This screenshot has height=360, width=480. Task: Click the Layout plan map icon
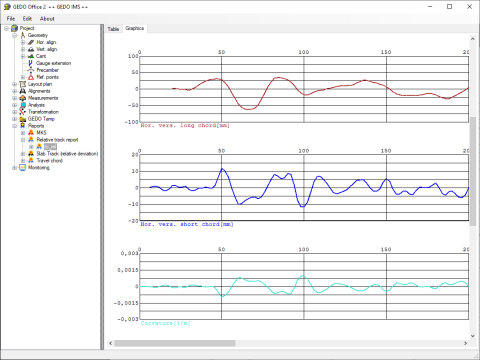[x=23, y=84]
